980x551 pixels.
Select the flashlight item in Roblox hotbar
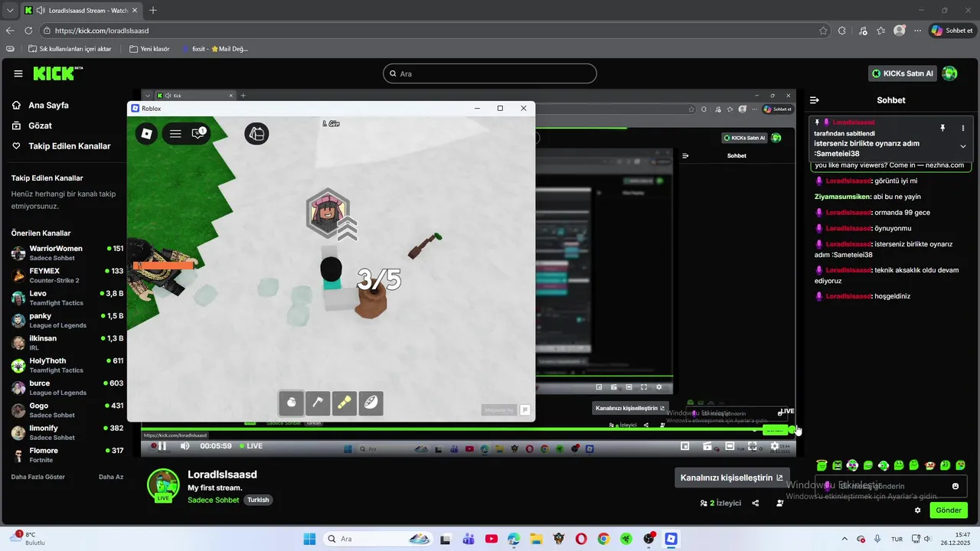(x=345, y=403)
